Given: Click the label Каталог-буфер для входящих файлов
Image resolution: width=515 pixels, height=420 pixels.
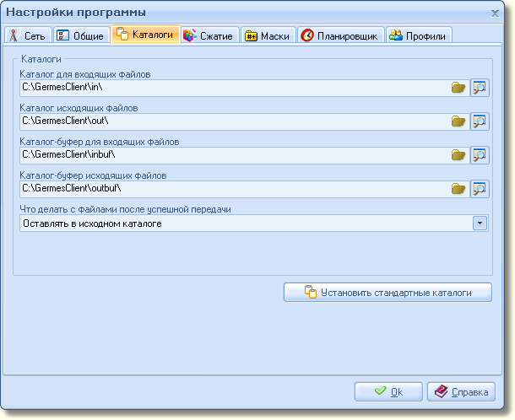Looking at the screenshot, I should (100, 142).
